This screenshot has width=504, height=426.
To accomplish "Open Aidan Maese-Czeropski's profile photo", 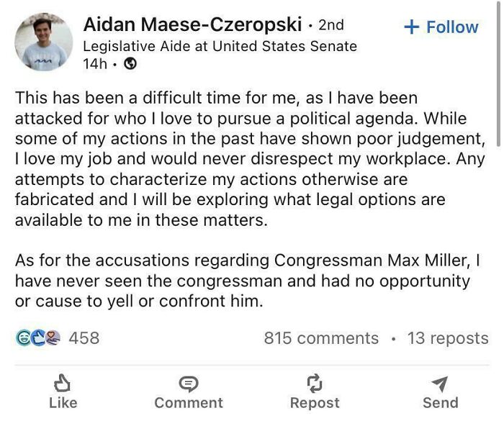I will click(x=43, y=42).
